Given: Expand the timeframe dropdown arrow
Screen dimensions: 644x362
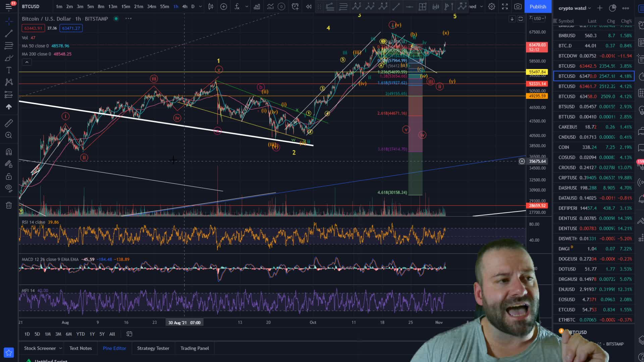Looking at the screenshot, I should click(200, 6).
